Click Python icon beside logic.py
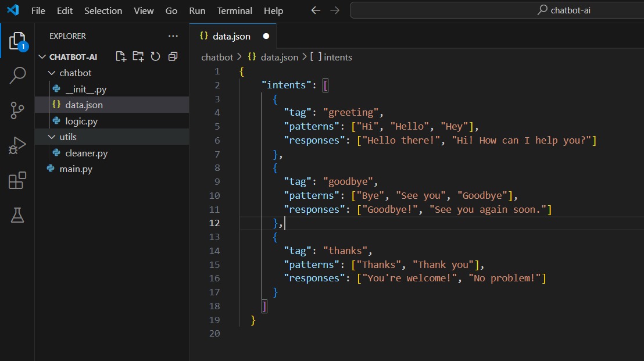 click(57, 121)
